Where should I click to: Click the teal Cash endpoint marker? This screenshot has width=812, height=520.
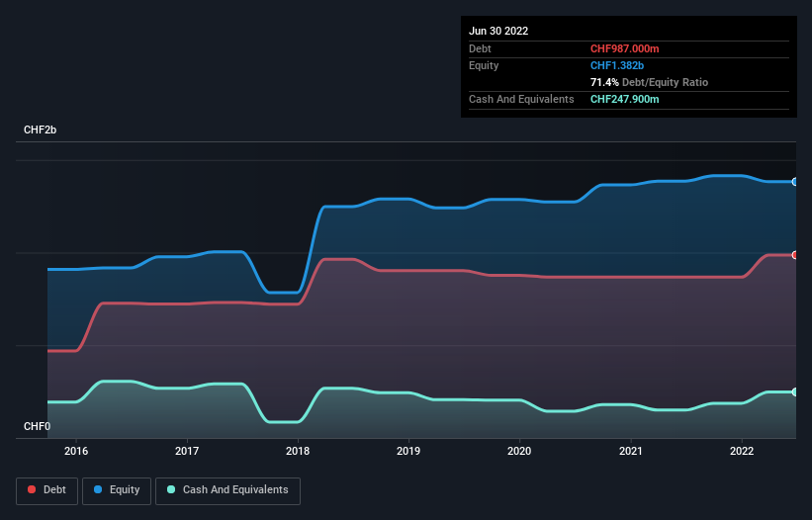(795, 392)
